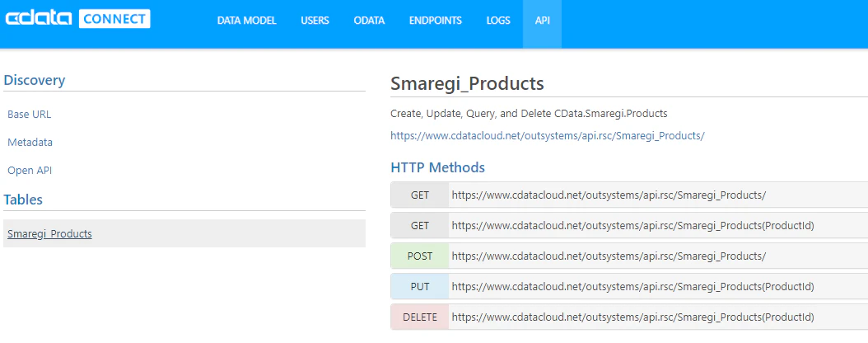Image resolution: width=868 pixels, height=343 pixels.
Task: Open the DATA MODEL tab
Action: coord(246,21)
